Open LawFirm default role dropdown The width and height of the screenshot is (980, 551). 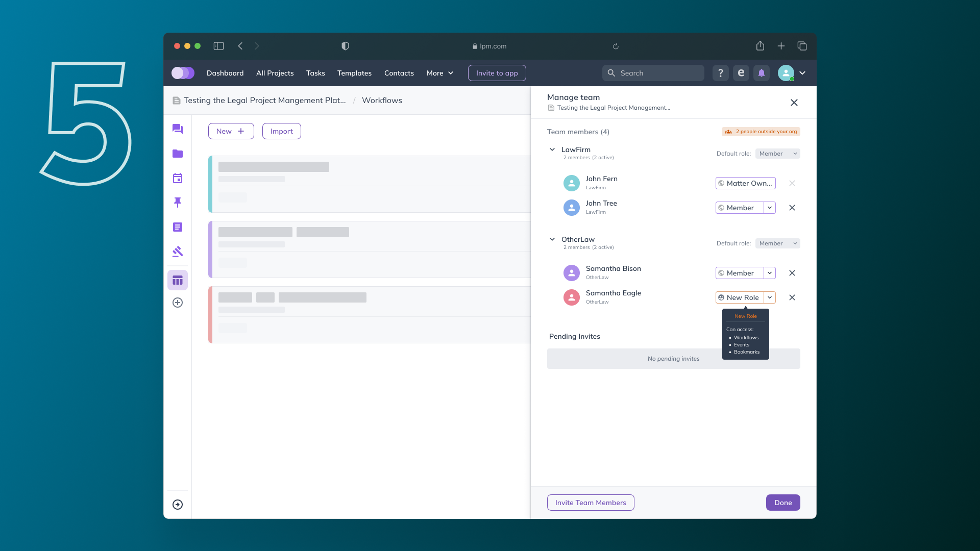point(777,154)
